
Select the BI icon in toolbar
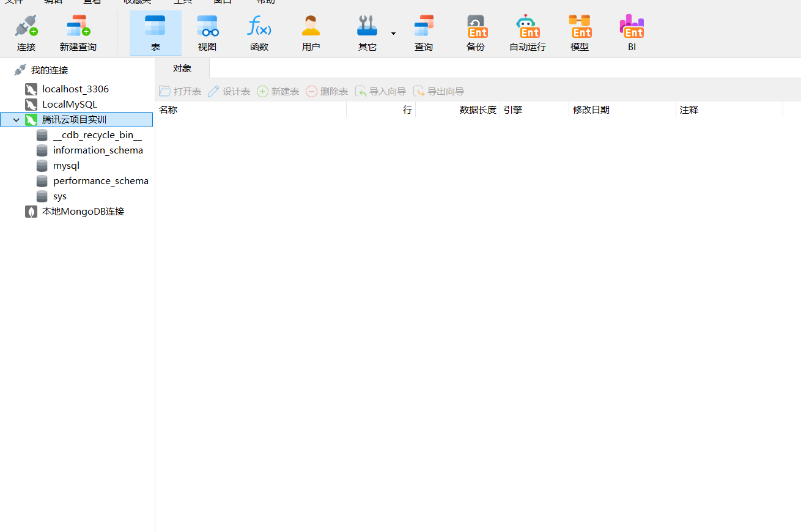(x=632, y=32)
